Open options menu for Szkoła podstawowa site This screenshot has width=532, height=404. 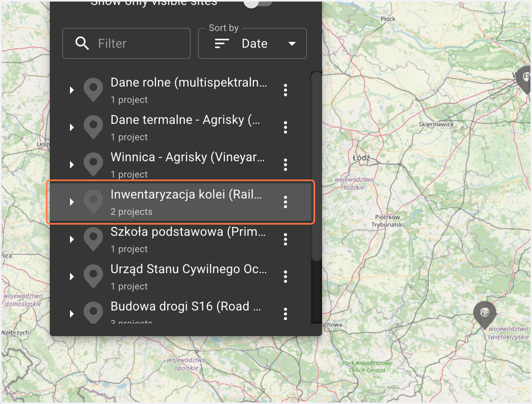point(286,240)
